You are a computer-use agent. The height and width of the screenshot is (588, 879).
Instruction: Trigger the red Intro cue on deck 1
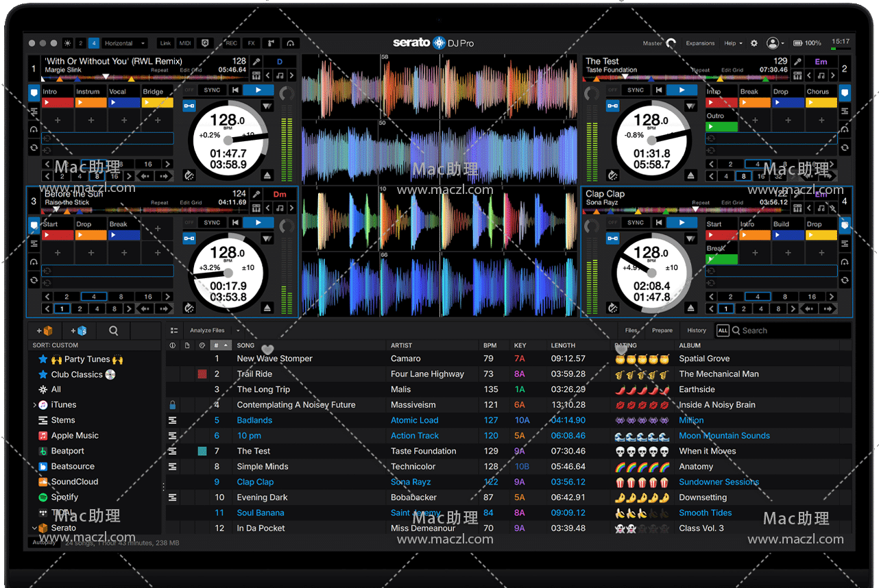(x=58, y=103)
